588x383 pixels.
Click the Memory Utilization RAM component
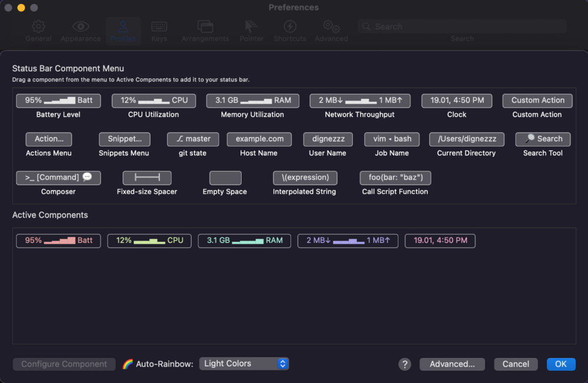252,101
